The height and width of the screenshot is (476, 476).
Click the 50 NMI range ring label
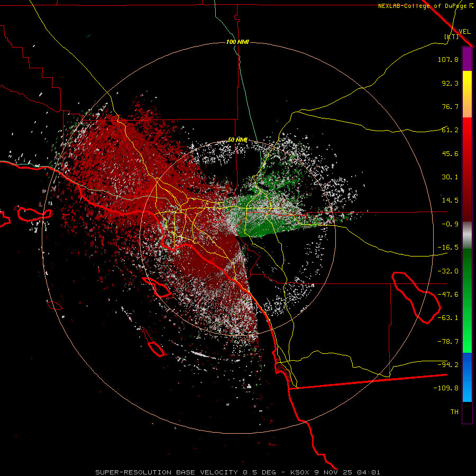pos(237,140)
